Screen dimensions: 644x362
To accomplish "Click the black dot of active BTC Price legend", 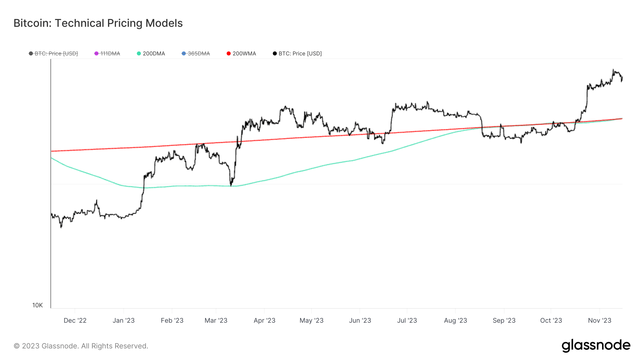I will 275,54.
